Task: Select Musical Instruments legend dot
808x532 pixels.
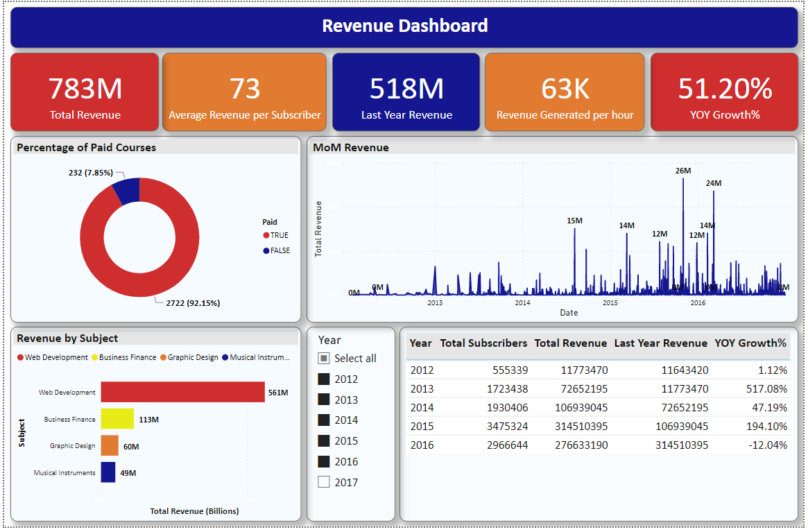Action: click(x=225, y=357)
